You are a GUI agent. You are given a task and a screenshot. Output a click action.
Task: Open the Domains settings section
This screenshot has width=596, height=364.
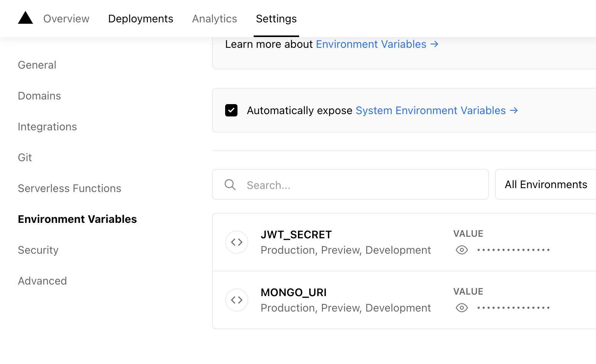[39, 96]
